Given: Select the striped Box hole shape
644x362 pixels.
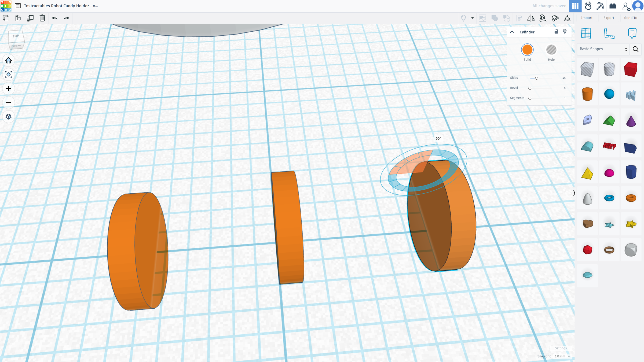Looking at the screenshot, I should click(587, 69).
